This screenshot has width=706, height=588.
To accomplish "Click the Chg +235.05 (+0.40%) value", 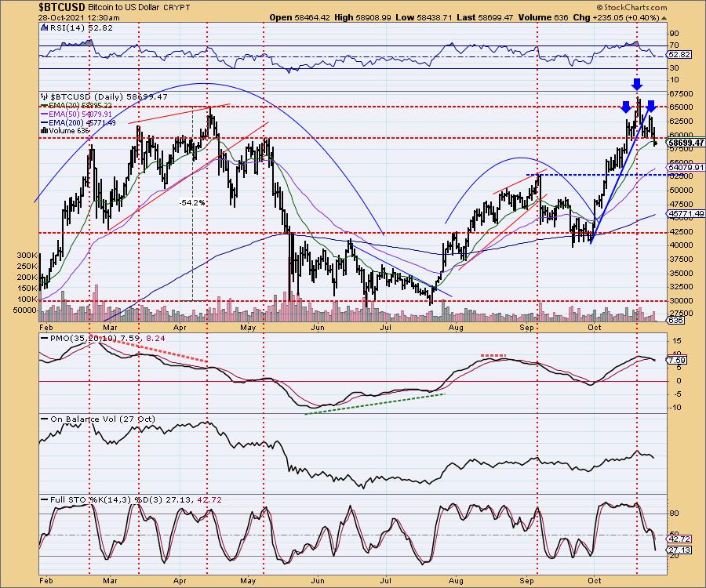I will [x=616, y=17].
